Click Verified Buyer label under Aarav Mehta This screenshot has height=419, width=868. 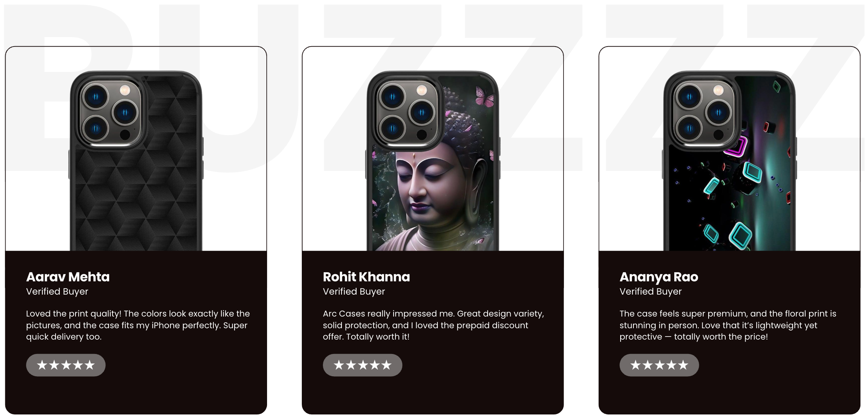[57, 292]
